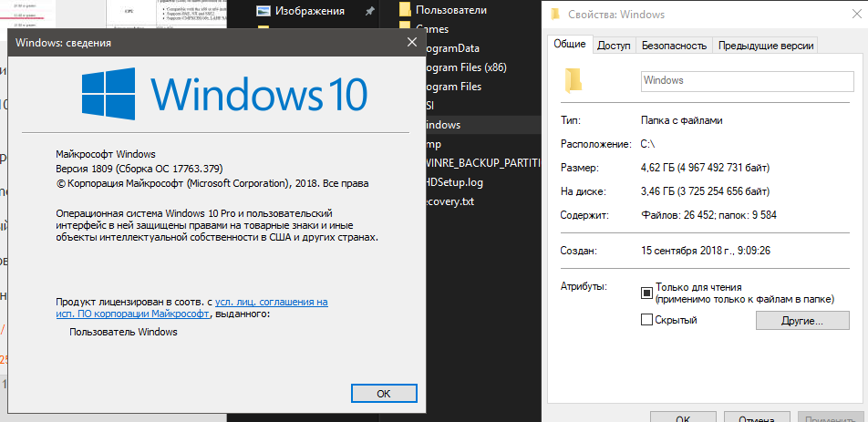This screenshot has height=422, width=868.
Task: Close the 'Windows: сведения' dialog
Action: (411, 42)
